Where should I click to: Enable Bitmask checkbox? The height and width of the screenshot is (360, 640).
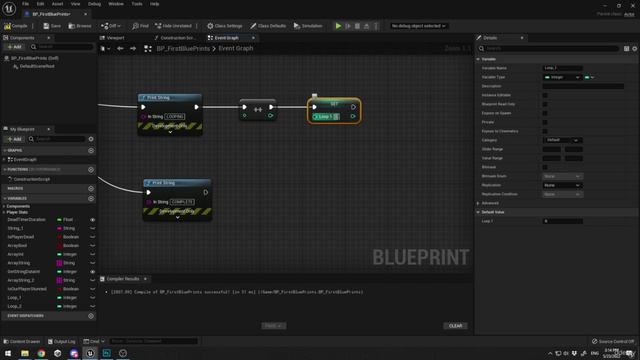tap(545, 167)
